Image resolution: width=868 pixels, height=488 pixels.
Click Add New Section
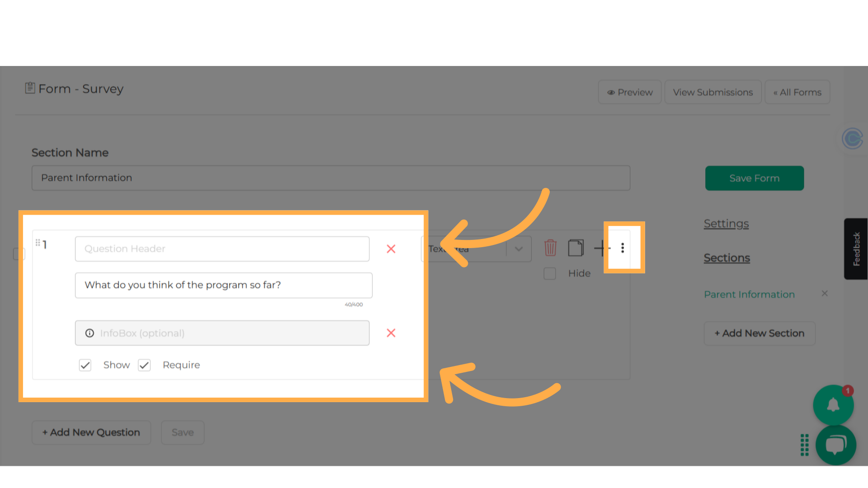(759, 333)
